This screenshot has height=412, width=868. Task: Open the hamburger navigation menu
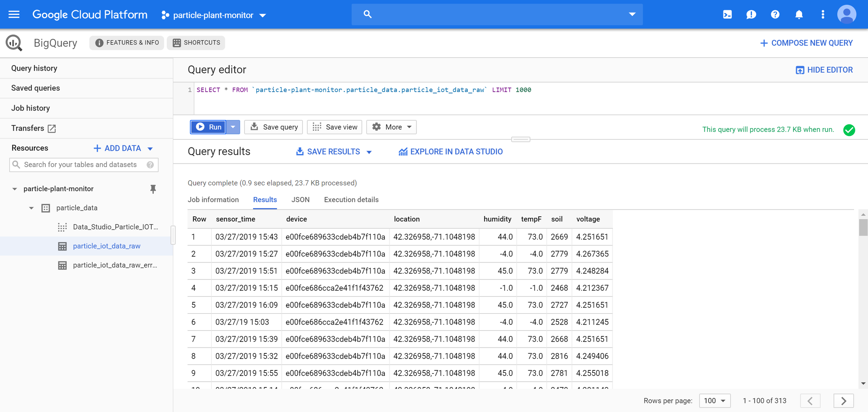pyautogui.click(x=14, y=15)
